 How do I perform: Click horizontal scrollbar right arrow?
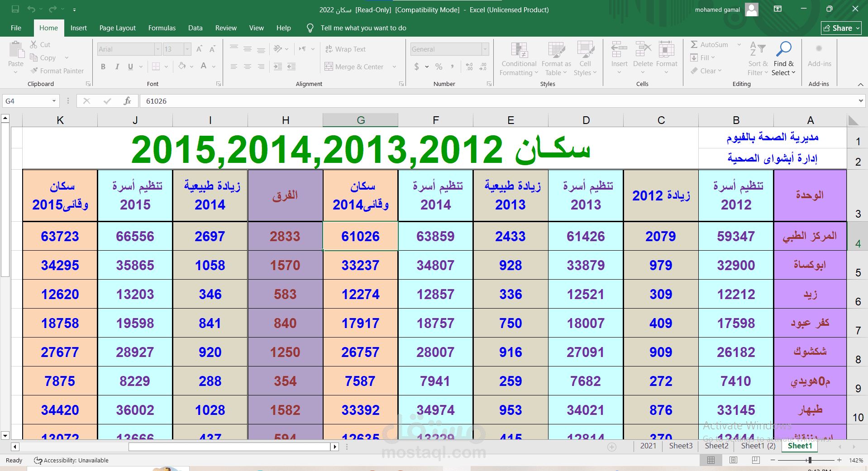click(335, 447)
